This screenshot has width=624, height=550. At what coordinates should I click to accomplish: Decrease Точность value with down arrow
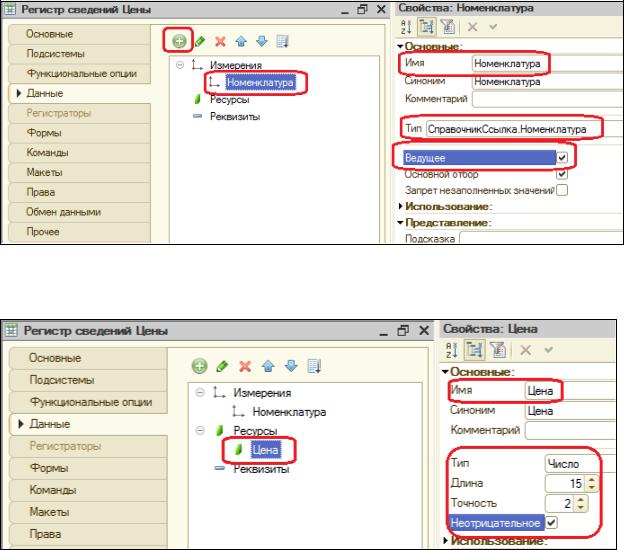coord(581,507)
